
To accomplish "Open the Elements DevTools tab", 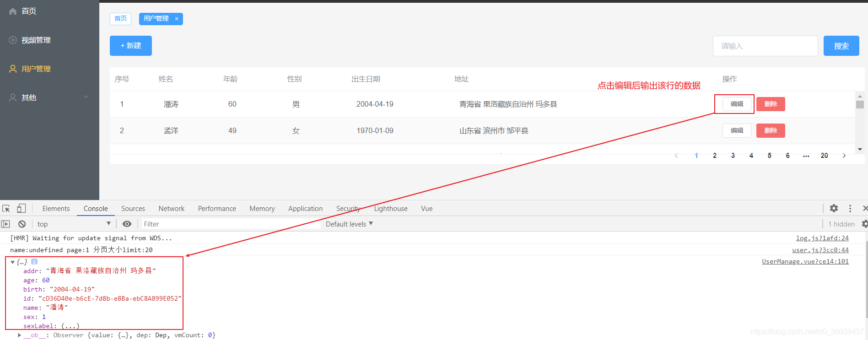I will click(56, 209).
